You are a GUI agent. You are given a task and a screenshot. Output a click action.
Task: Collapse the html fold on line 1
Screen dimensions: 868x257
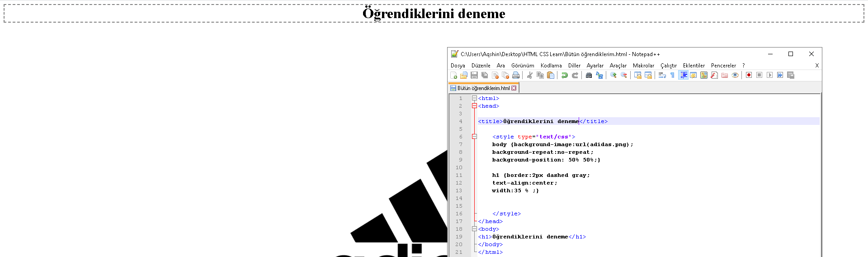474,98
